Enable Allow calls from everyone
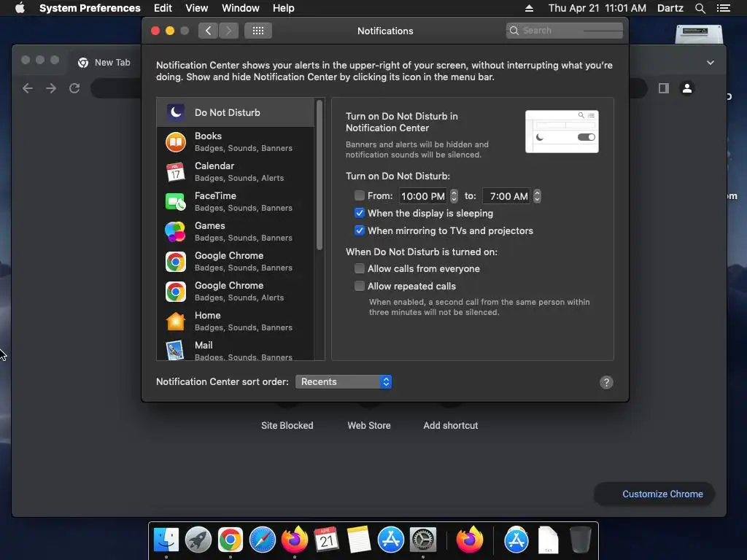The height and width of the screenshot is (560, 747). point(359,268)
